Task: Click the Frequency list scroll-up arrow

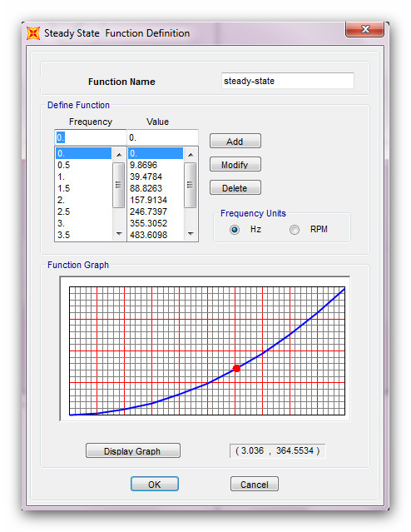Action: point(119,155)
